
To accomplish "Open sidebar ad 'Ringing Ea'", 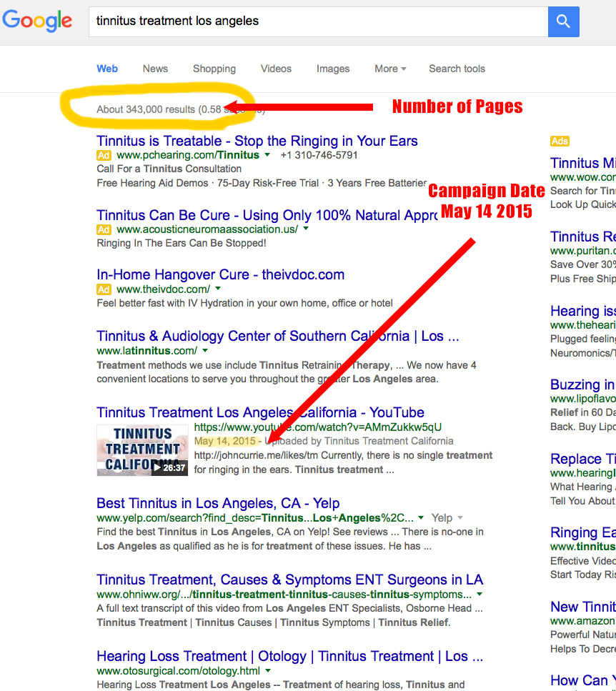I will pyautogui.click(x=583, y=533).
